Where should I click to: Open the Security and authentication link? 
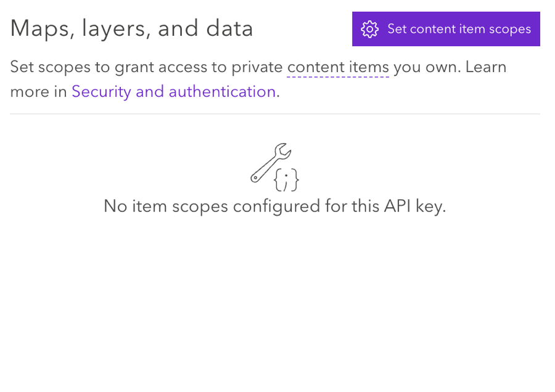[173, 91]
